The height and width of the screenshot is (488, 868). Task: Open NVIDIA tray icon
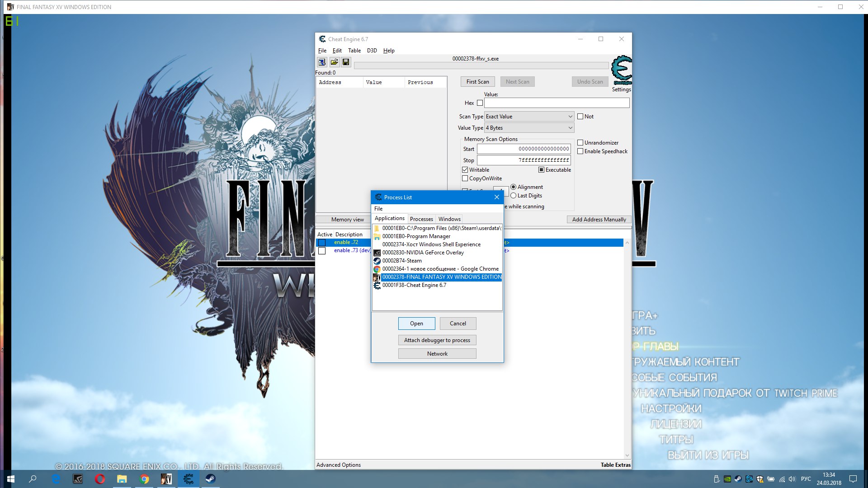tap(727, 479)
